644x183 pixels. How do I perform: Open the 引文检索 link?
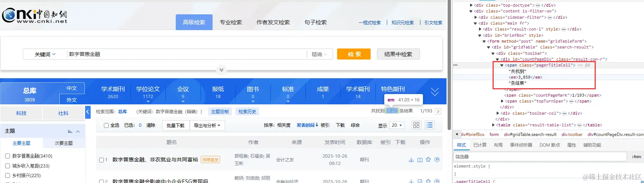pyautogui.click(x=433, y=22)
